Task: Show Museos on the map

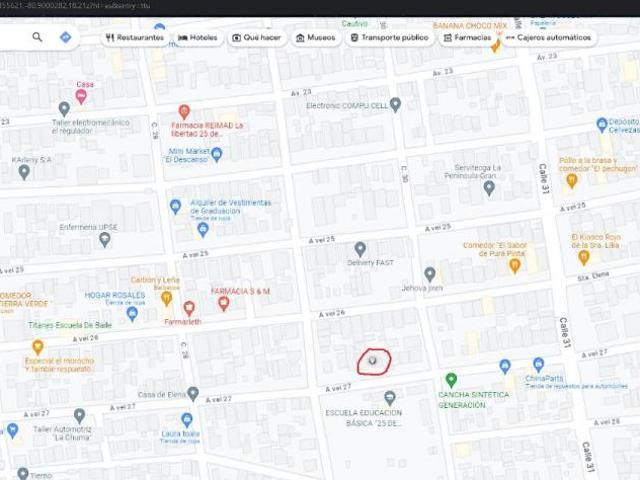Action: point(315,38)
